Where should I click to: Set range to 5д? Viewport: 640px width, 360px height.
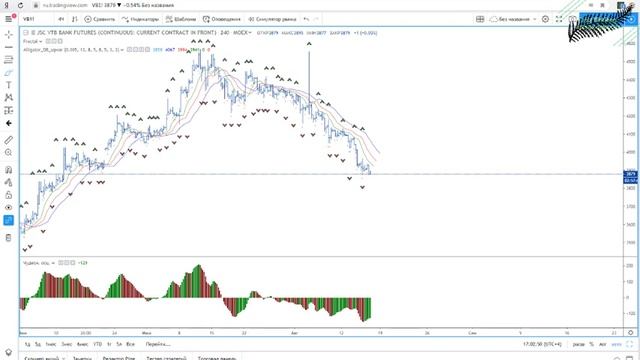(x=38, y=344)
